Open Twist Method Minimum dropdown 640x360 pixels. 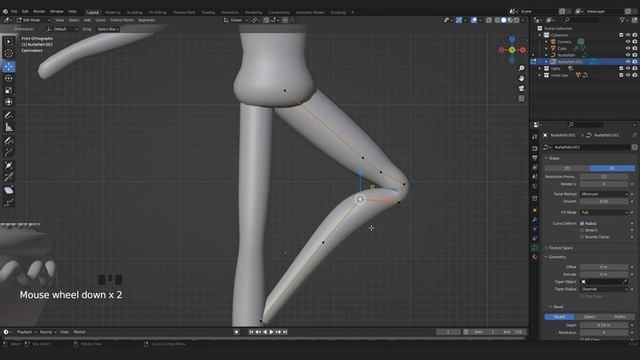click(x=604, y=194)
